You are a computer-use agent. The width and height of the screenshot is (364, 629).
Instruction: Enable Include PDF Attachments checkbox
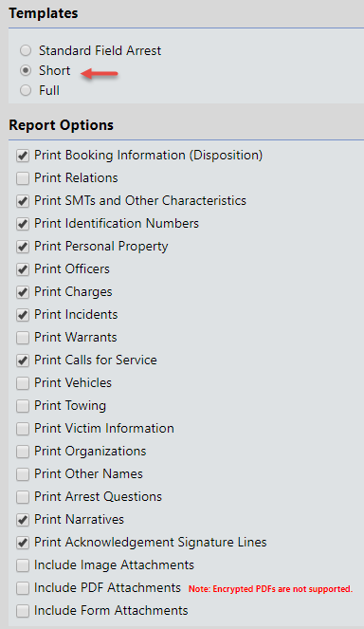(x=23, y=588)
